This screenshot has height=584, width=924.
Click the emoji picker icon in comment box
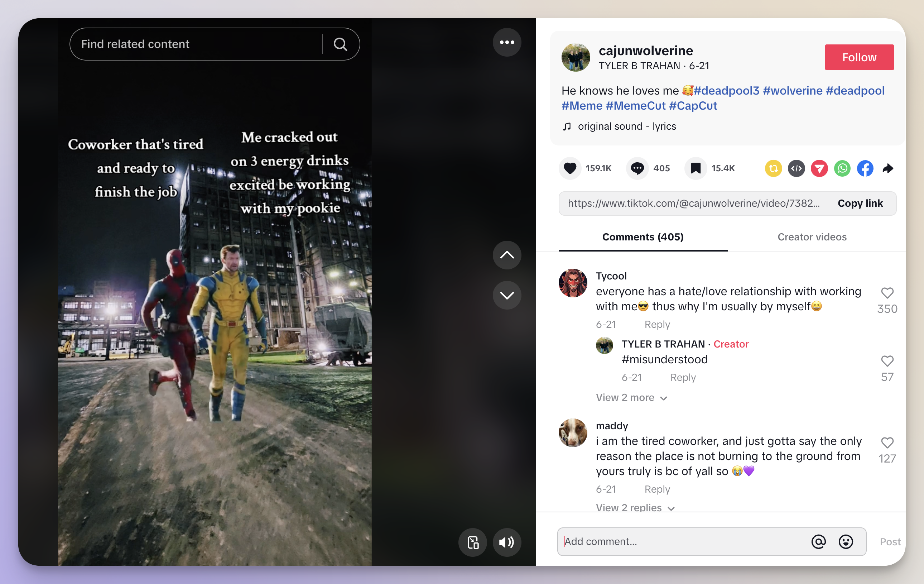point(846,541)
